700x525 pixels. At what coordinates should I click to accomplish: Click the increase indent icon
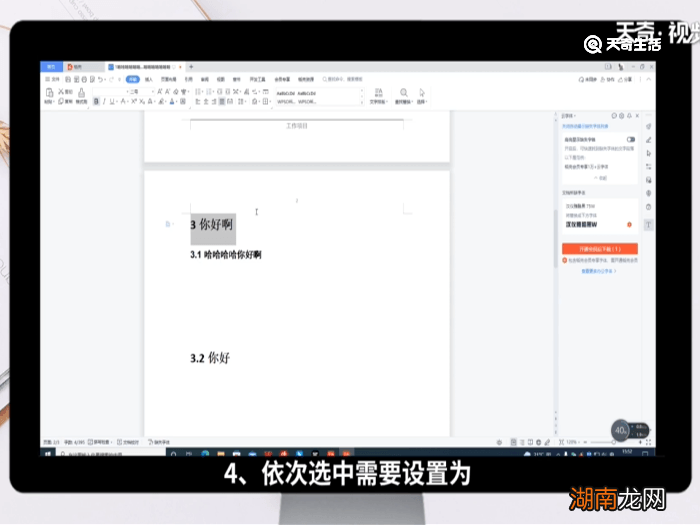pyautogui.click(x=228, y=92)
